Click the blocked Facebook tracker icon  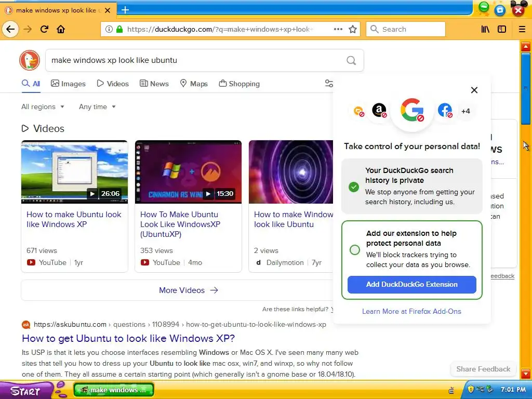[445, 111]
